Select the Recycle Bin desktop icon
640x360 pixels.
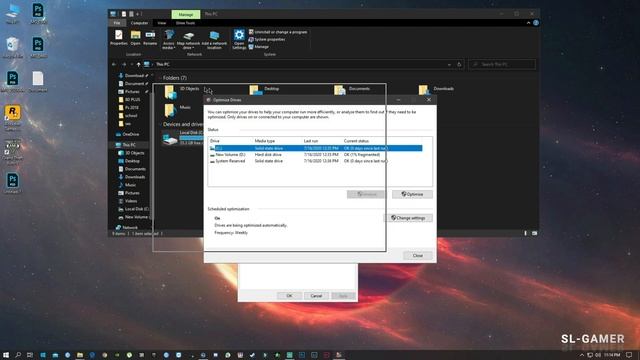click(x=13, y=47)
